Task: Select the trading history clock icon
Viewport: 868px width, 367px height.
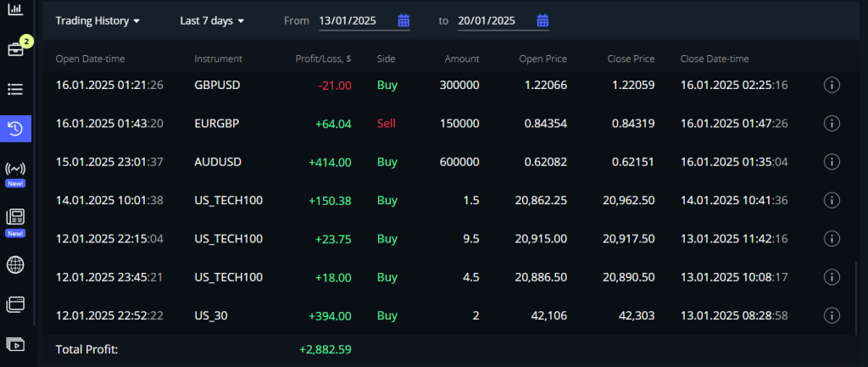Action: point(15,128)
